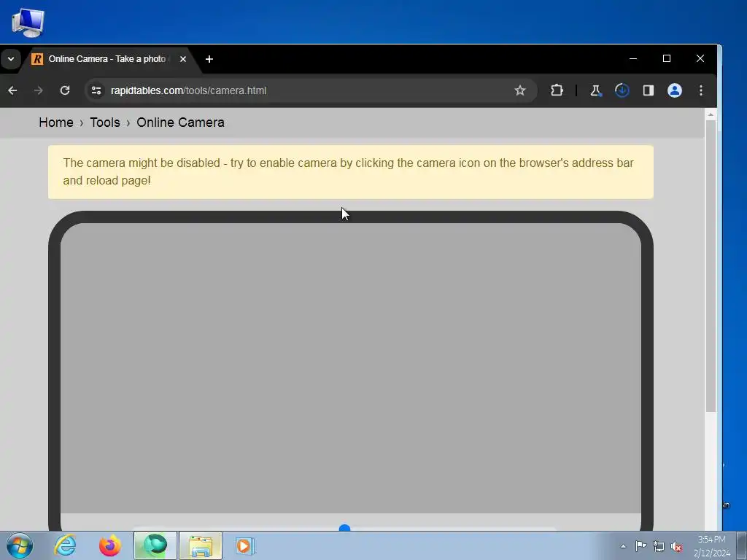Click the blue slider handle below camera view
The height and width of the screenshot is (560, 747).
344,528
